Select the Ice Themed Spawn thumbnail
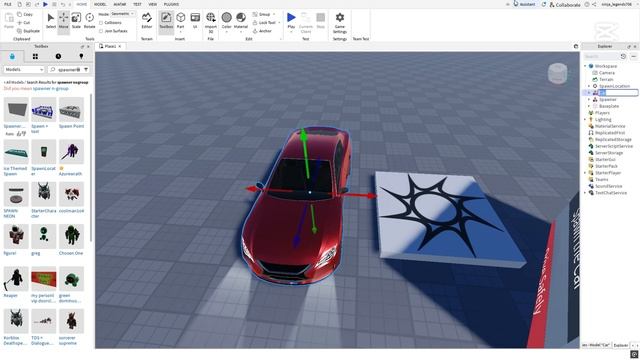640x360 pixels. 16,152
